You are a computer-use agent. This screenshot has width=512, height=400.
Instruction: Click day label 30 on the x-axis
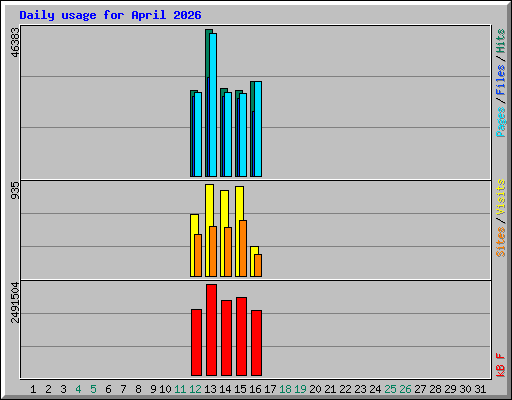click(x=465, y=389)
